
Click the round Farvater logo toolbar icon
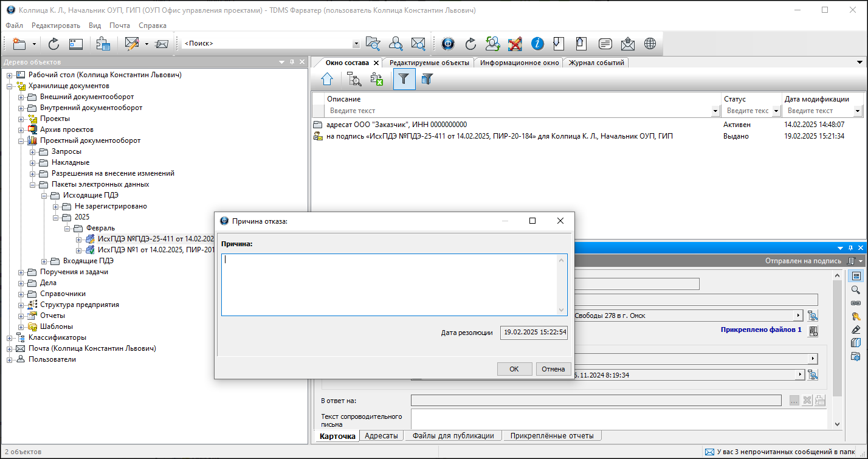coord(448,44)
